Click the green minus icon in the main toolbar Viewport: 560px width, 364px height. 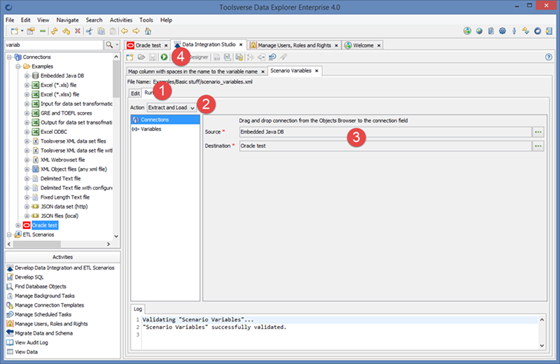(x=42, y=31)
